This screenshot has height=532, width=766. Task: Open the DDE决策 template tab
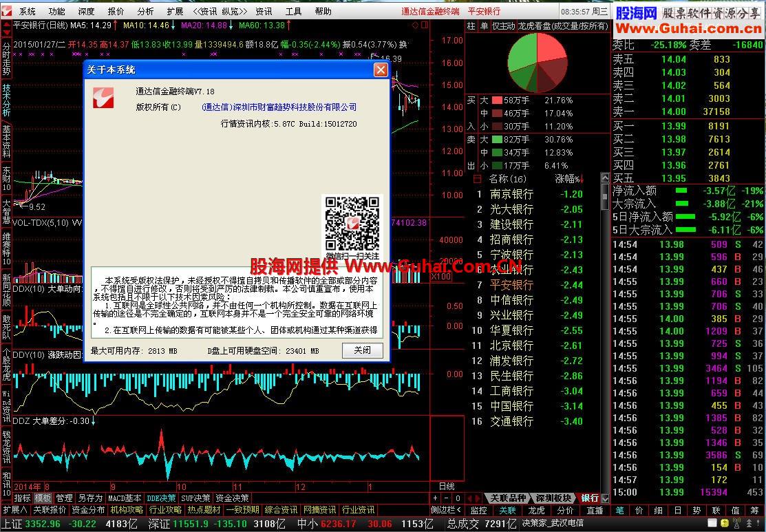point(161,498)
